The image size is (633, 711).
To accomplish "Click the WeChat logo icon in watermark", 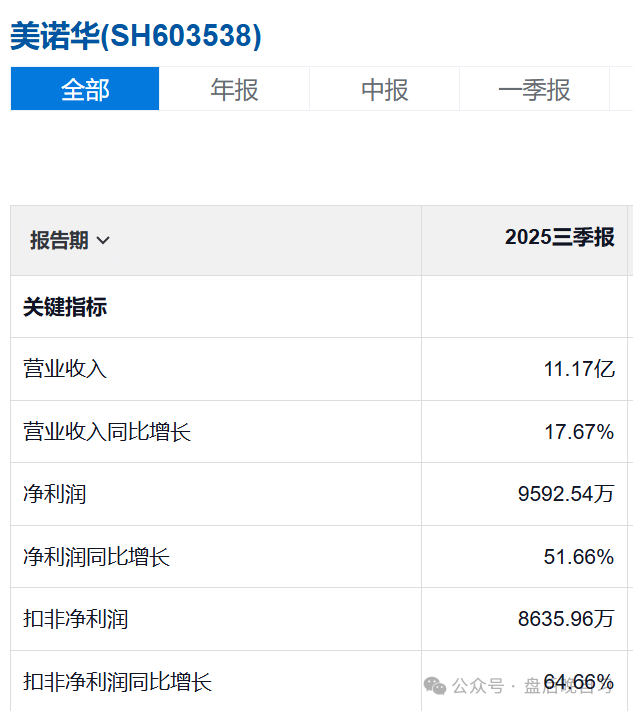I will pyautogui.click(x=435, y=686).
